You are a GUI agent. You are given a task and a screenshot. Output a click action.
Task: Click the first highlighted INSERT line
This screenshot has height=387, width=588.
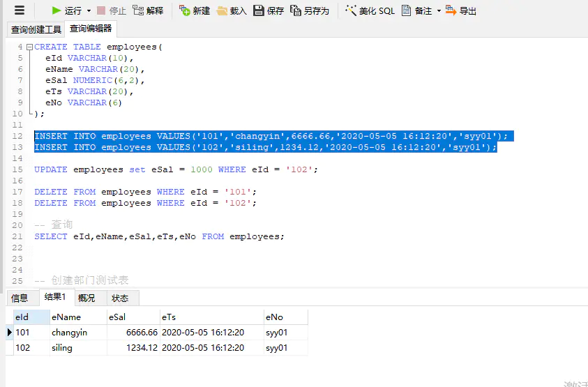(x=271, y=136)
